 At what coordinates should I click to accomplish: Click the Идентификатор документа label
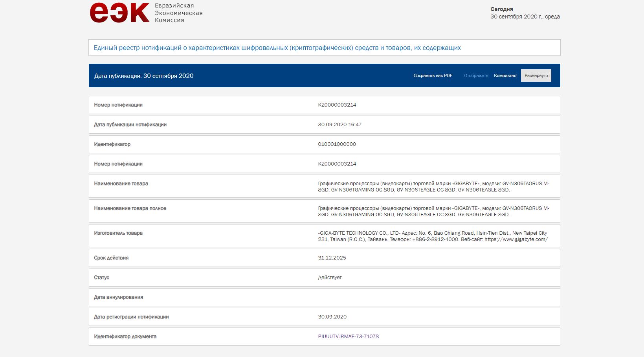[125, 337]
